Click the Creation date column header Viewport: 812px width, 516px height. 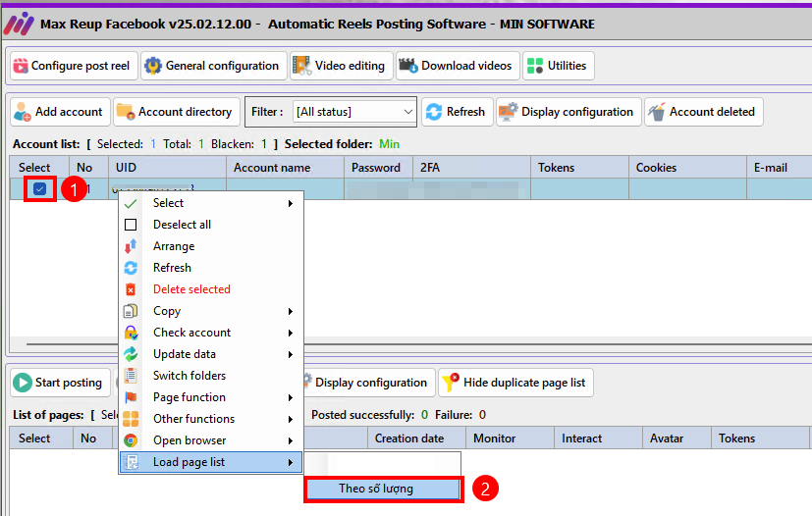(x=417, y=439)
